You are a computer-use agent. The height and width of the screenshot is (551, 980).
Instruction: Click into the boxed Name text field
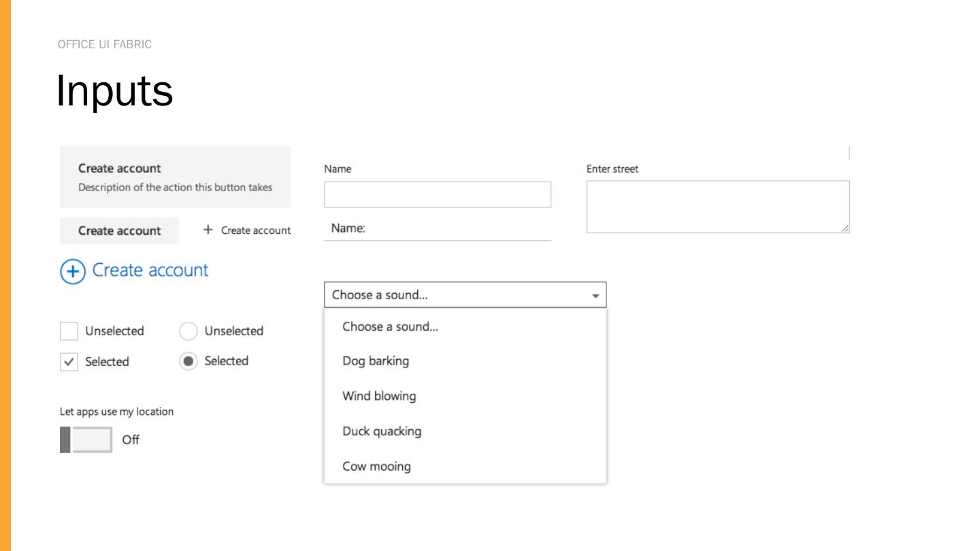(x=437, y=195)
